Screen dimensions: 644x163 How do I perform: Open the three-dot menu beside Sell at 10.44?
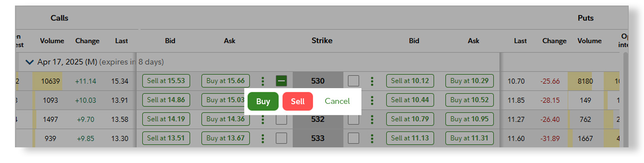point(372,100)
